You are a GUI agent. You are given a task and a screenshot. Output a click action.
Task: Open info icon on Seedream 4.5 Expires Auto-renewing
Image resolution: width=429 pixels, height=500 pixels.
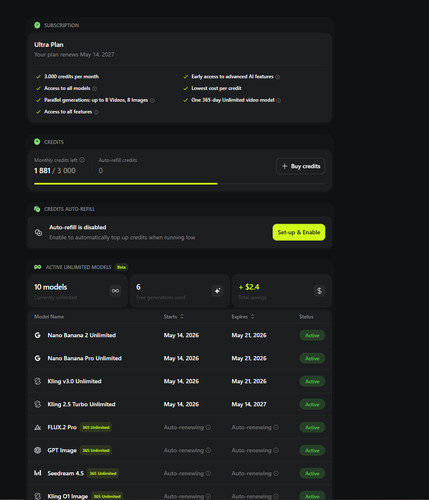[276, 473]
